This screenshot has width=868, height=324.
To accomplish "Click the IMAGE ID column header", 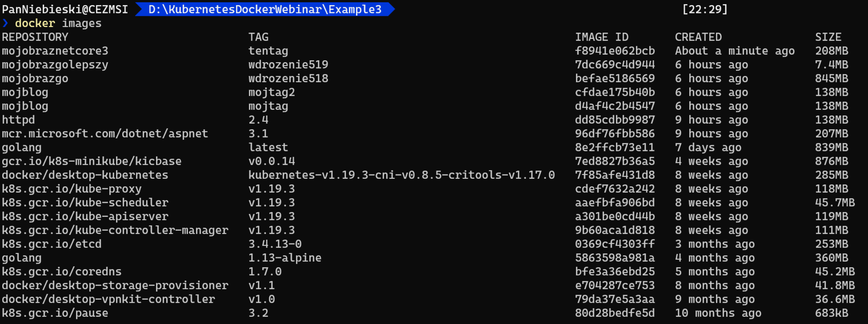I will 602,37.
